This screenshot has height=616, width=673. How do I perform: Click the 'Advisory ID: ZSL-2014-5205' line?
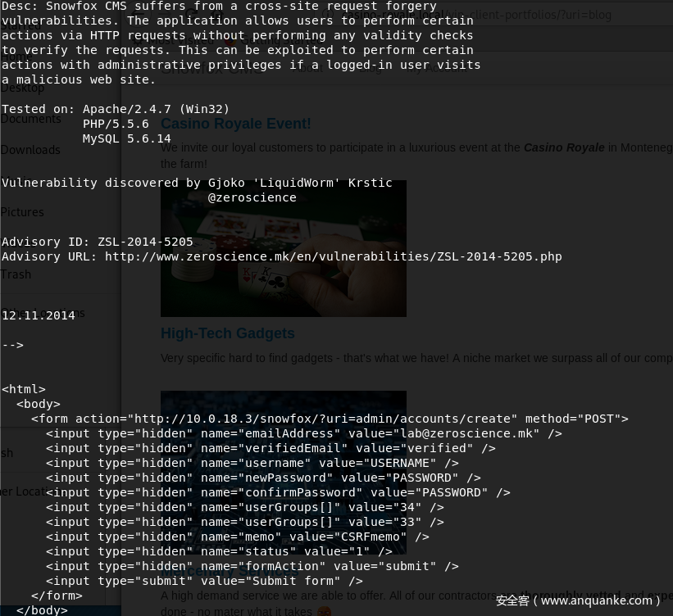(x=98, y=242)
